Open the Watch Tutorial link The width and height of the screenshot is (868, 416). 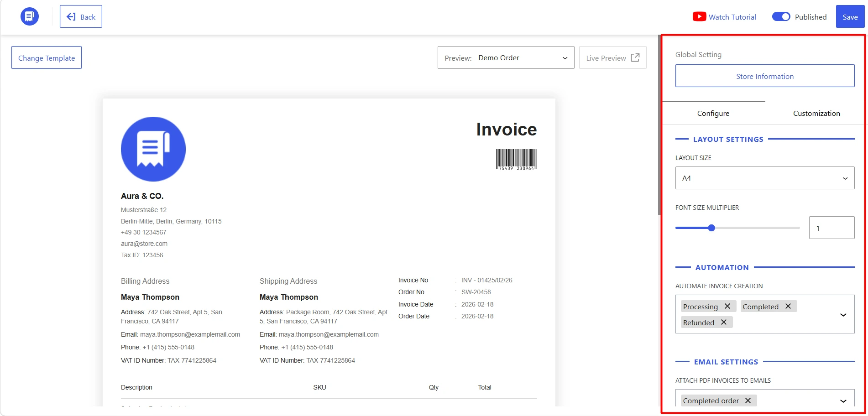[732, 17]
